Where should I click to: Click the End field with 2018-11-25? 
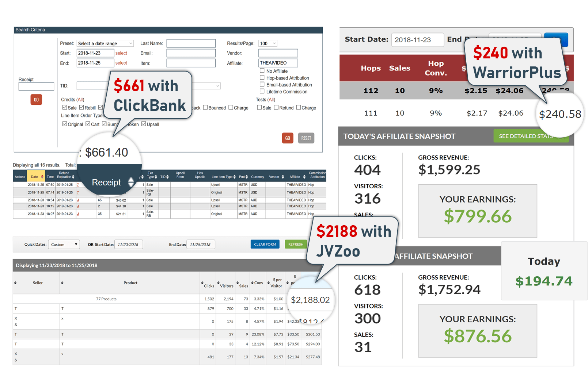[x=95, y=63]
